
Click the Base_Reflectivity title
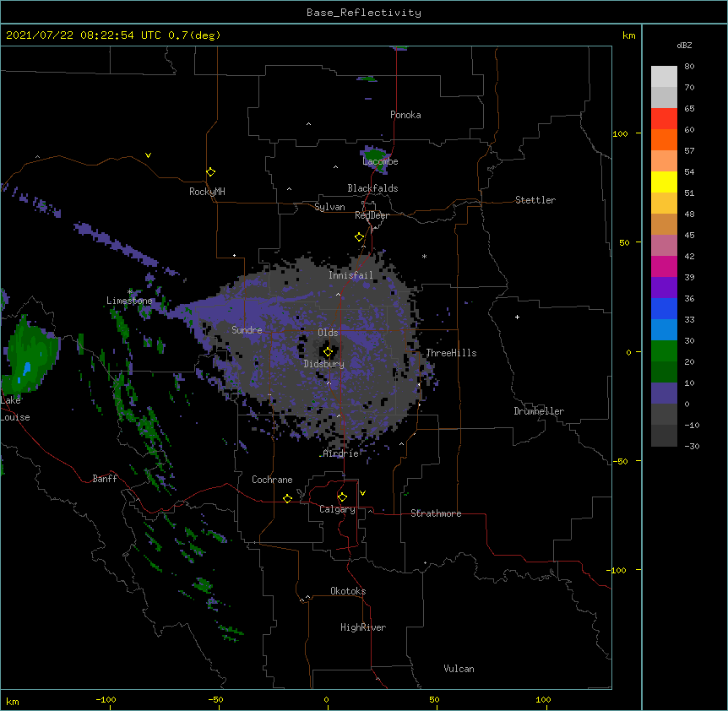364,13
